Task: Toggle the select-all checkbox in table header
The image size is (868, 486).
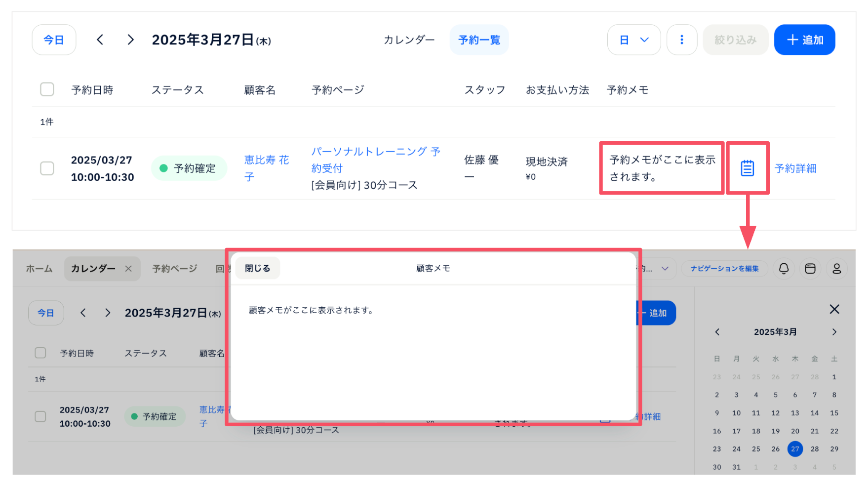Action: 47,89
